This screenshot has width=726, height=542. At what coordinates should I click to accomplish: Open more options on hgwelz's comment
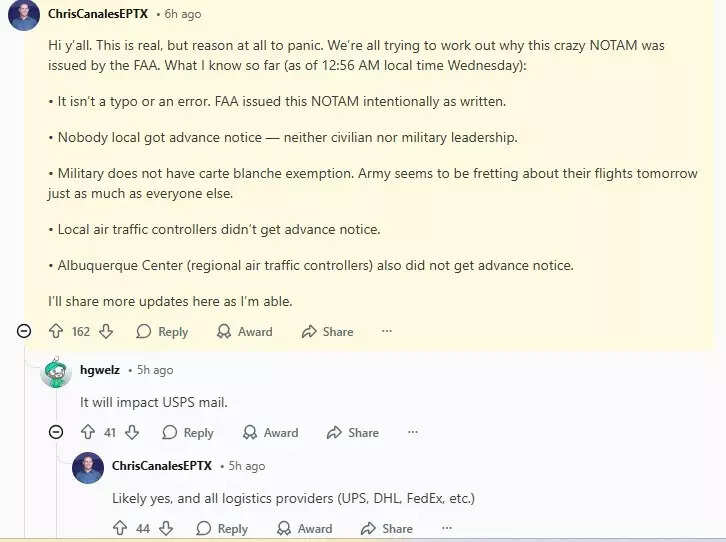[x=413, y=433]
